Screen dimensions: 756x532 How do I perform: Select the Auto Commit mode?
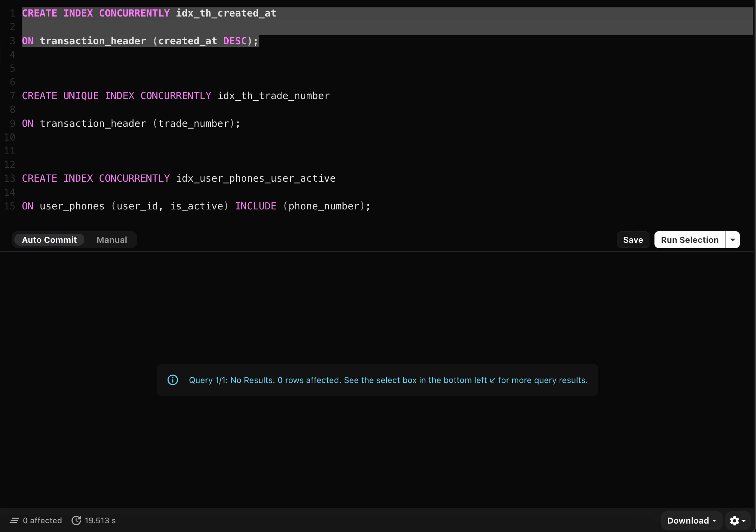pos(49,240)
